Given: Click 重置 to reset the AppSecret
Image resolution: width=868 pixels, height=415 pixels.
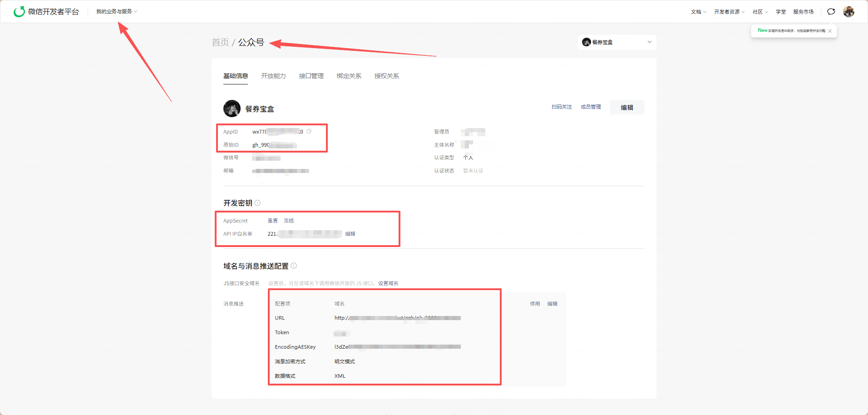Looking at the screenshot, I should click(273, 221).
